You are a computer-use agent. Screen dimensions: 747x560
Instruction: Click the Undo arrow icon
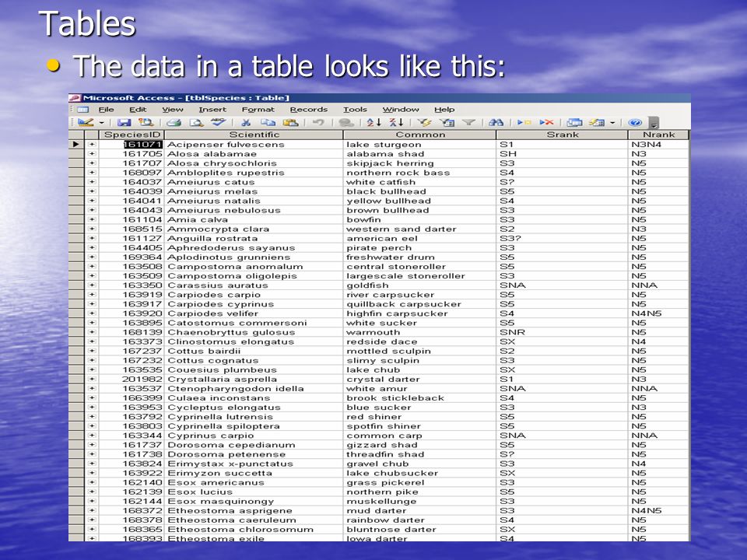(x=318, y=122)
